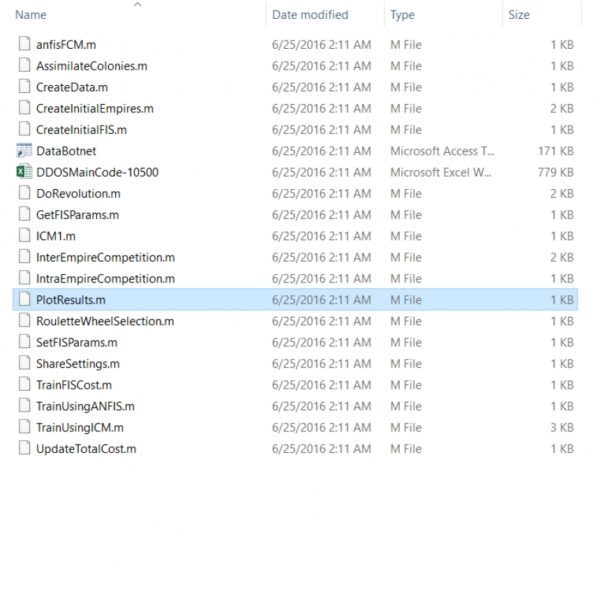This screenshot has height=605, width=600.
Task: Click the 2 KB size of CreateInitialEmpires.m
Action: click(562, 108)
